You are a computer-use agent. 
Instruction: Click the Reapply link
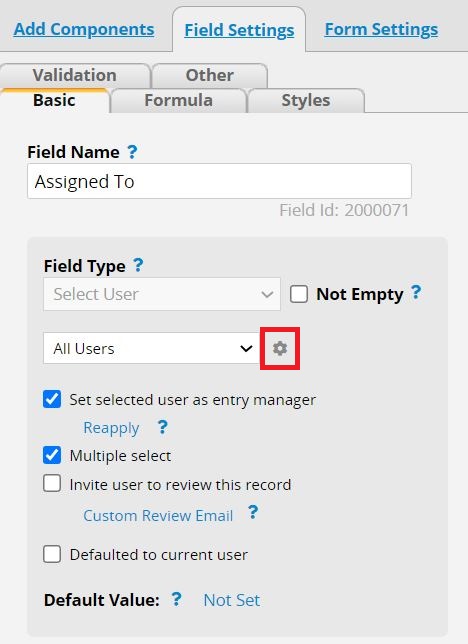[111, 428]
